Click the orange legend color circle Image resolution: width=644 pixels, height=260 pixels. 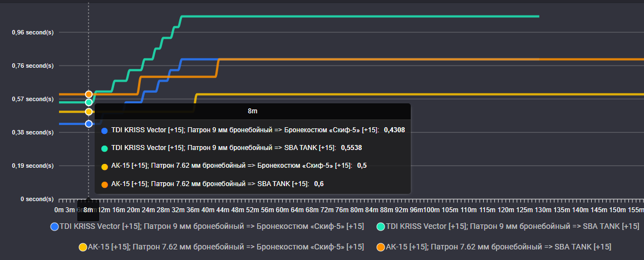(x=381, y=247)
